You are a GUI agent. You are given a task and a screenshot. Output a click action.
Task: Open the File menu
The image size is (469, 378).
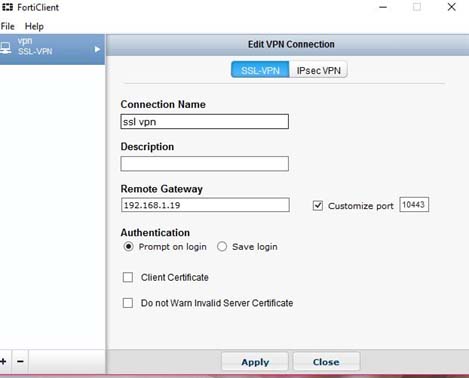(x=8, y=26)
